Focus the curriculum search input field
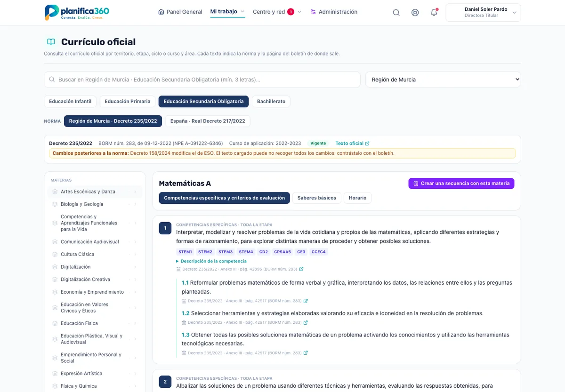This screenshot has height=392, width=565. click(202, 80)
